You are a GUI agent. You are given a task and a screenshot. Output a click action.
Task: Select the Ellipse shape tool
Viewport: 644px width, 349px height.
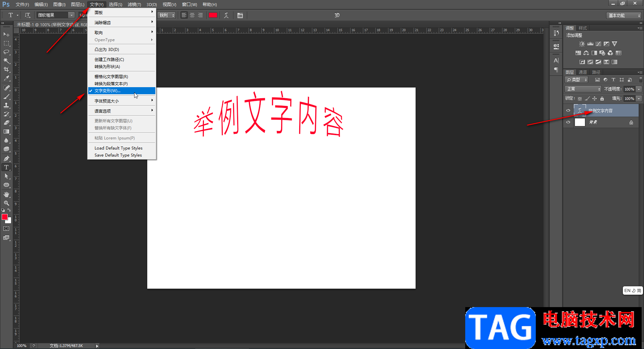point(6,185)
